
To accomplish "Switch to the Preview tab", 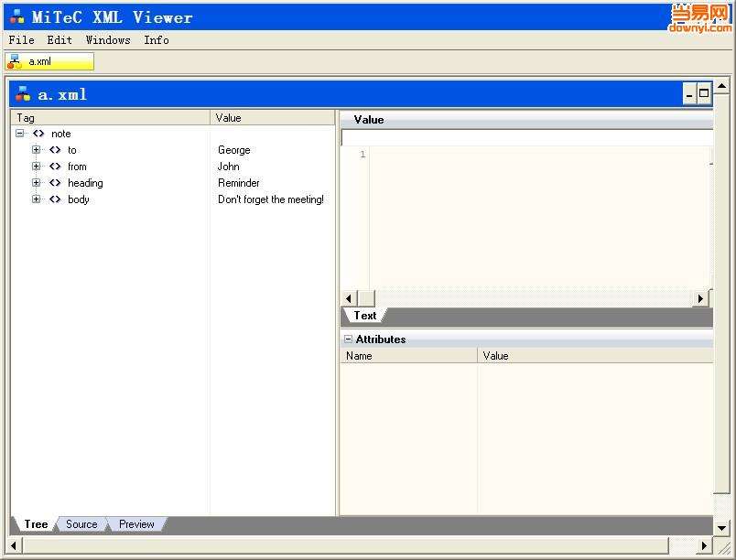I will click(x=136, y=524).
